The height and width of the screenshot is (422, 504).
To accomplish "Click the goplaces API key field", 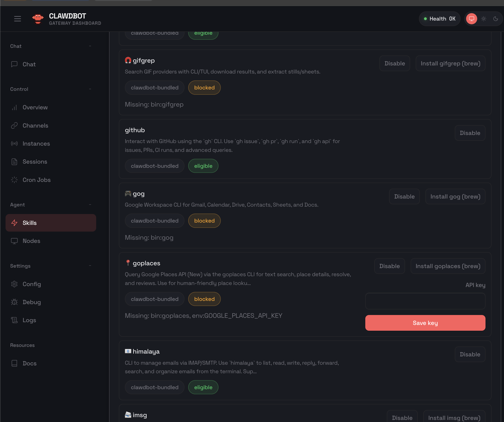I will pos(425,301).
